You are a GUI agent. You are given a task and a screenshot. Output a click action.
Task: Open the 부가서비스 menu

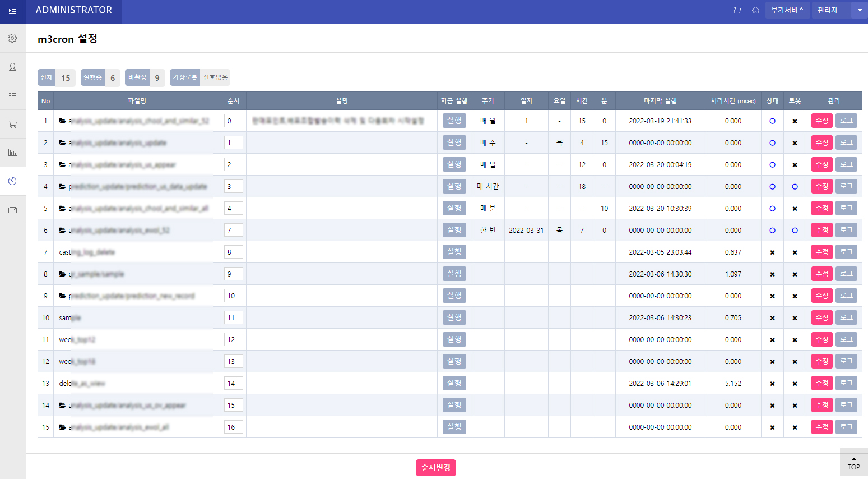[x=787, y=10]
